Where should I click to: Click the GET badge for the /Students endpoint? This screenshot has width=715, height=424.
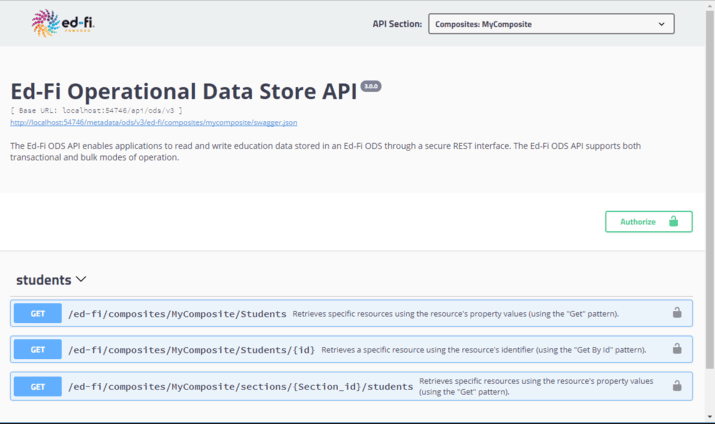(38, 313)
